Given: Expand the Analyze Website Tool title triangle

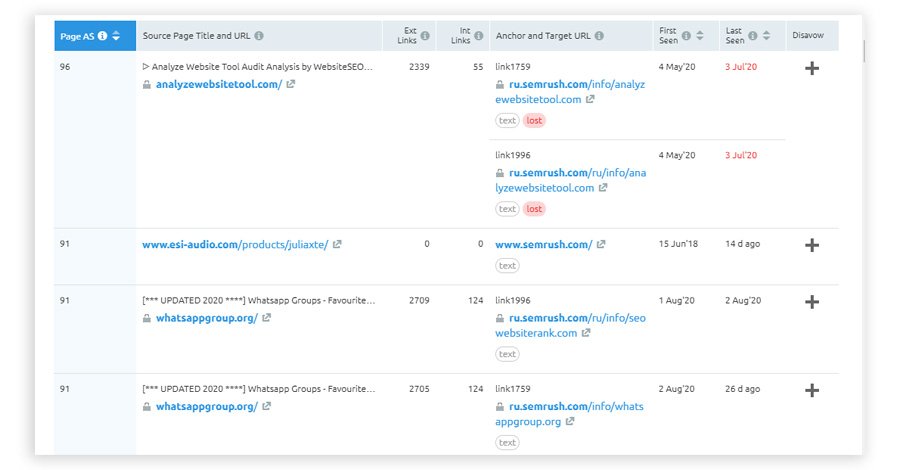Looking at the screenshot, I should tap(146, 67).
